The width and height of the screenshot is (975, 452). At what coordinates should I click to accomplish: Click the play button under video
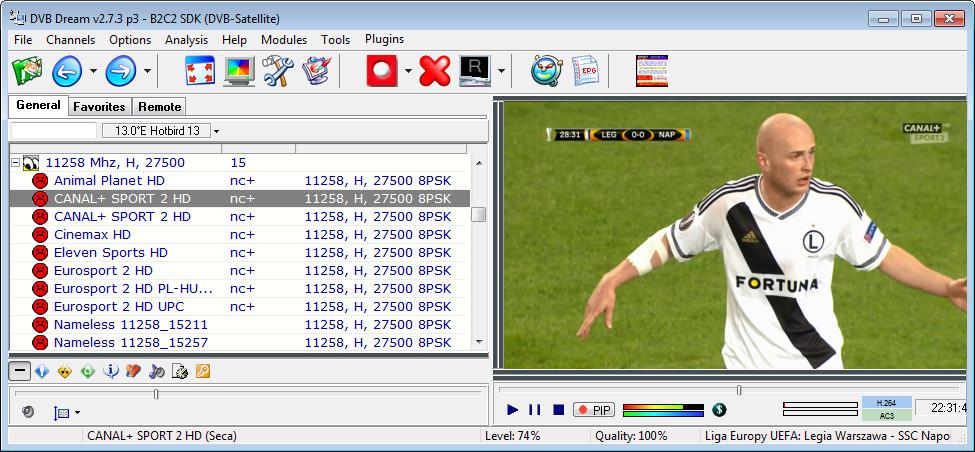(x=512, y=410)
